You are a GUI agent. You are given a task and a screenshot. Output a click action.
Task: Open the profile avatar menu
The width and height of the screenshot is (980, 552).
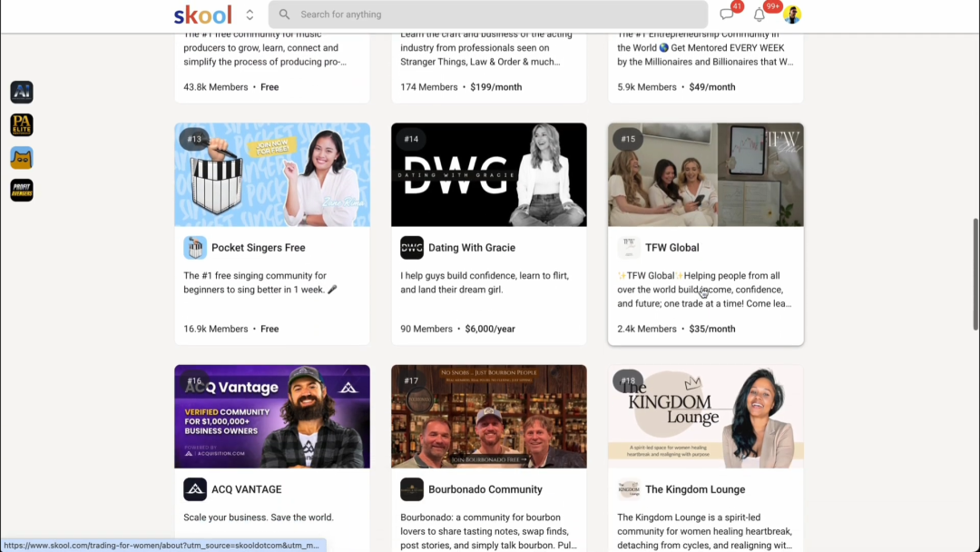click(792, 15)
